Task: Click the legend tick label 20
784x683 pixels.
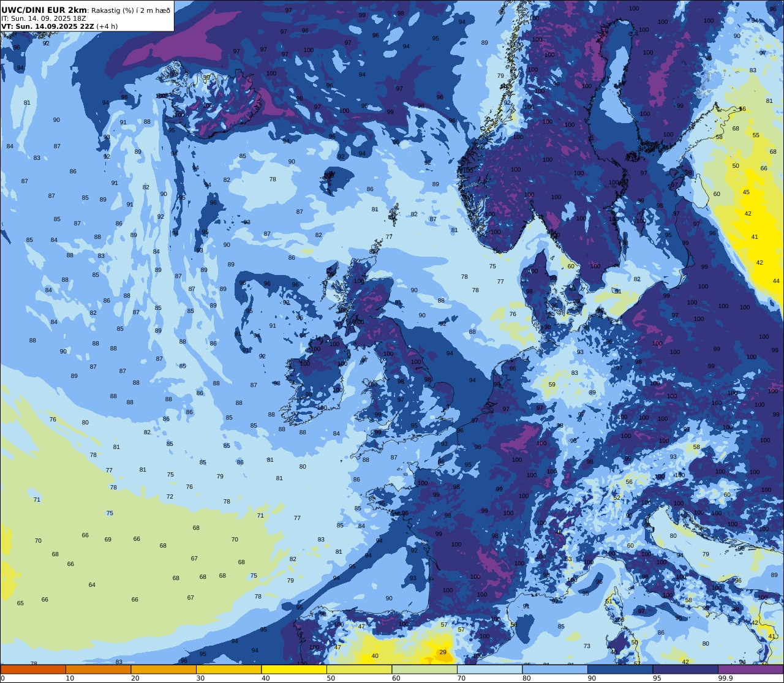Action: click(x=135, y=678)
